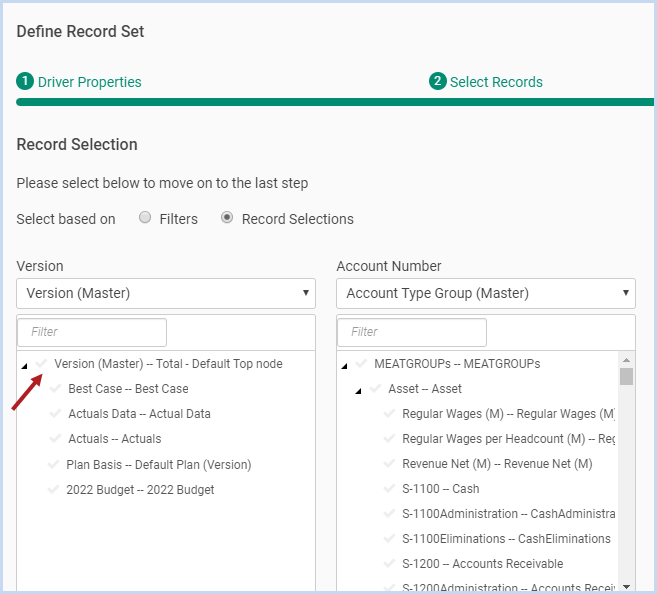Select Regular Wages (M) row text
This screenshot has width=657, height=594.
[508, 414]
